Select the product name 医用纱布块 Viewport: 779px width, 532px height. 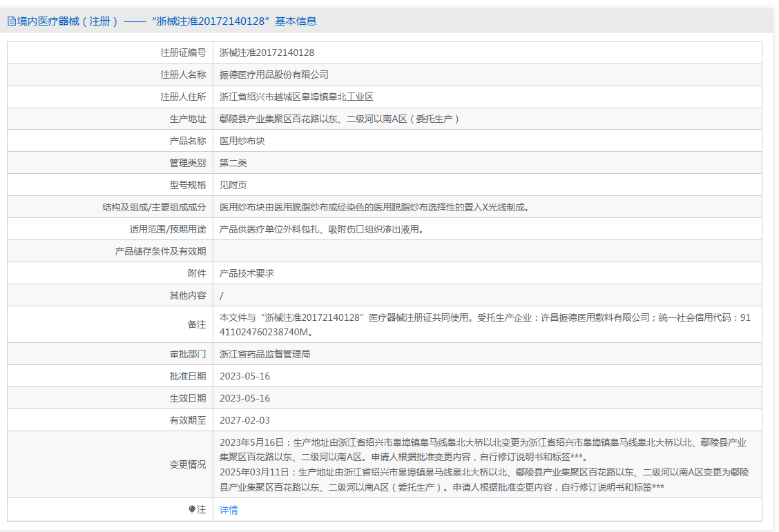click(x=242, y=141)
